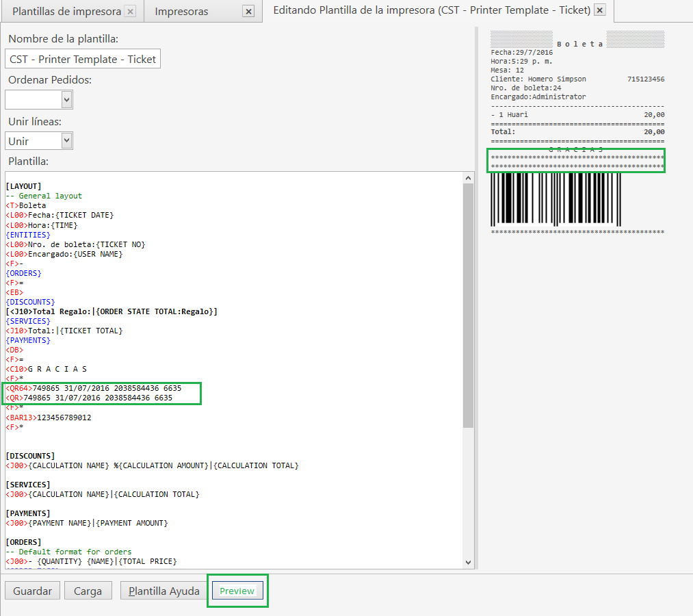
Task: Click the [SERVICES] section header
Action: (28, 485)
